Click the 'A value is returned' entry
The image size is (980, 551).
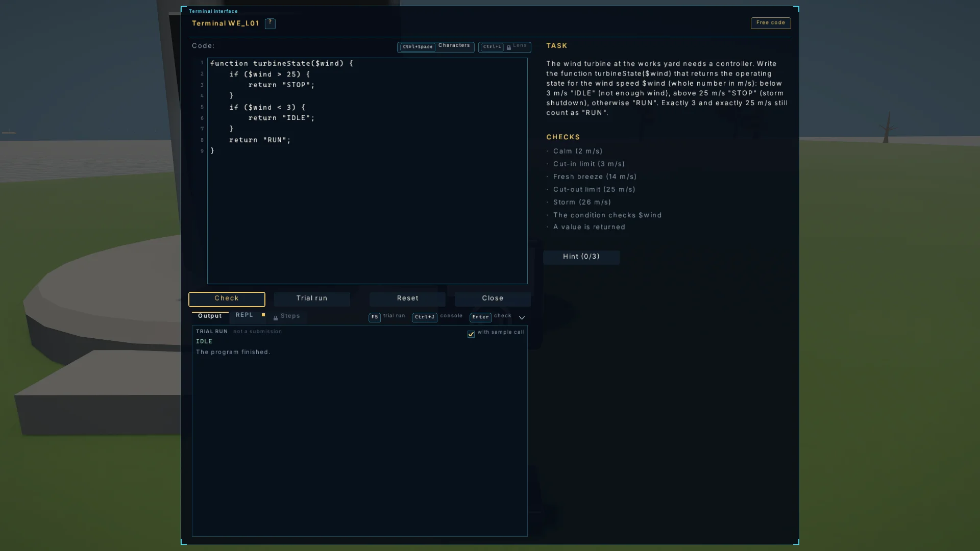coord(589,228)
